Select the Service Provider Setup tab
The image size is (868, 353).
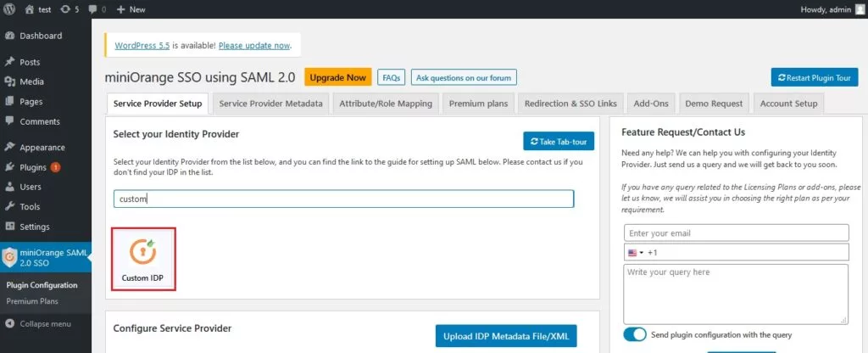(x=158, y=104)
